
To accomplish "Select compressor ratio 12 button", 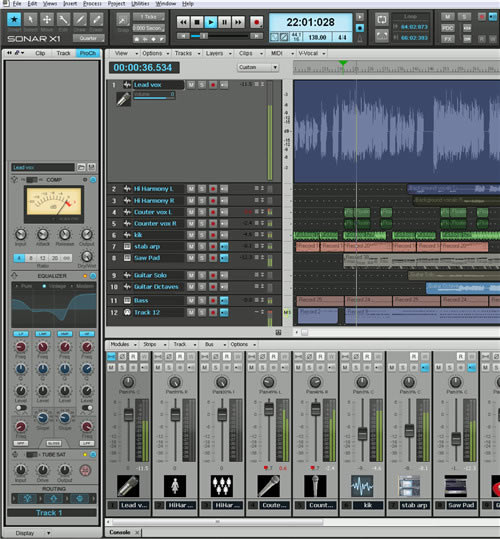I will pyautogui.click(x=43, y=258).
